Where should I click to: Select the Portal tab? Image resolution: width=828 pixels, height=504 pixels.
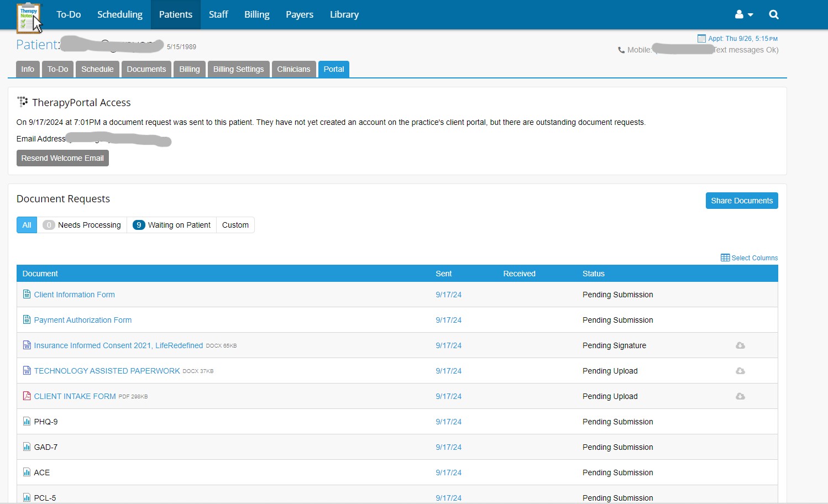pyautogui.click(x=334, y=69)
